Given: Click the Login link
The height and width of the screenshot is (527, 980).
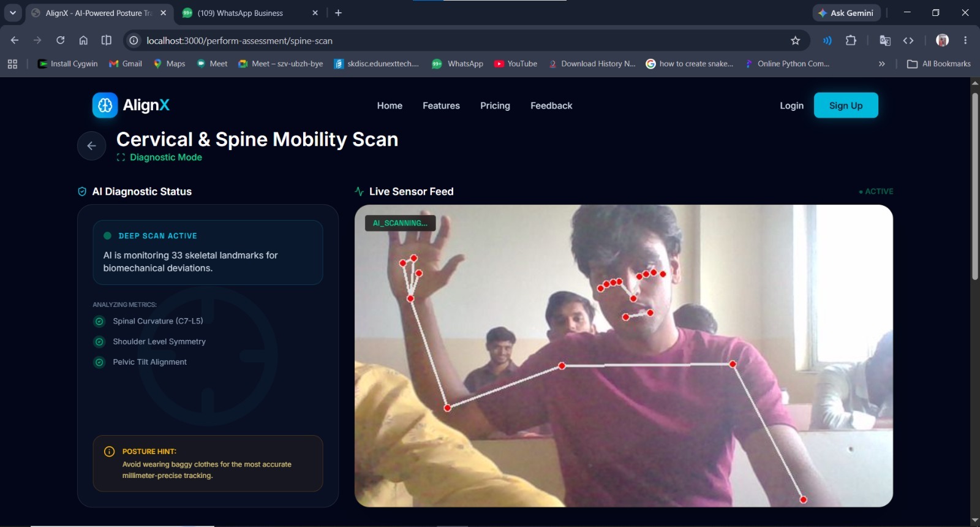Looking at the screenshot, I should pyautogui.click(x=791, y=105).
